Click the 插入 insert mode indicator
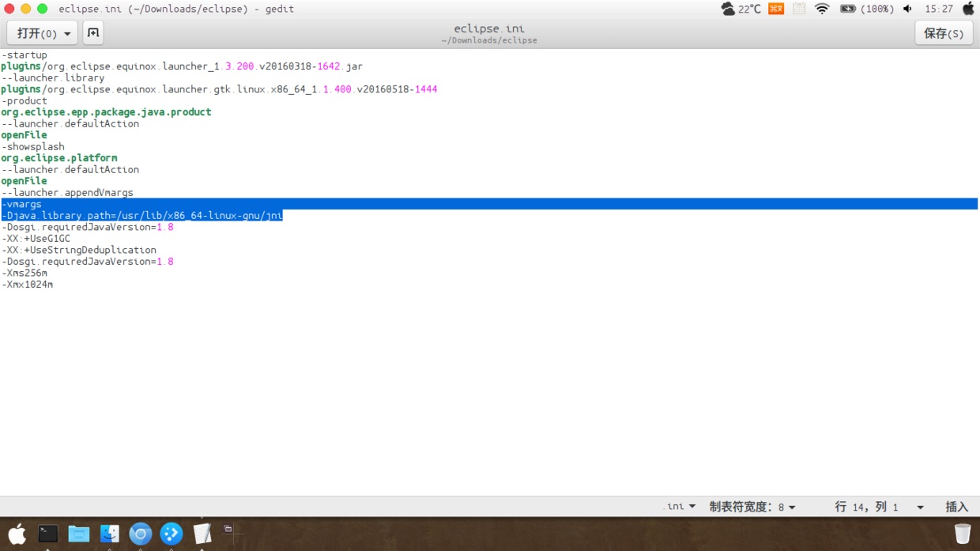The width and height of the screenshot is (980, 551). [957, 507]
